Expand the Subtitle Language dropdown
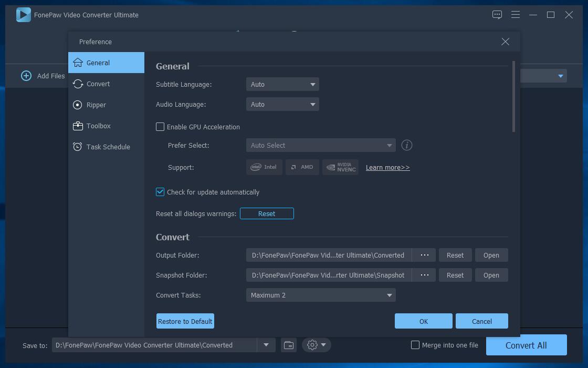Image resolution: width=588 pixels, height=368 pixels. pyautogui.click(x=282, y=84)
